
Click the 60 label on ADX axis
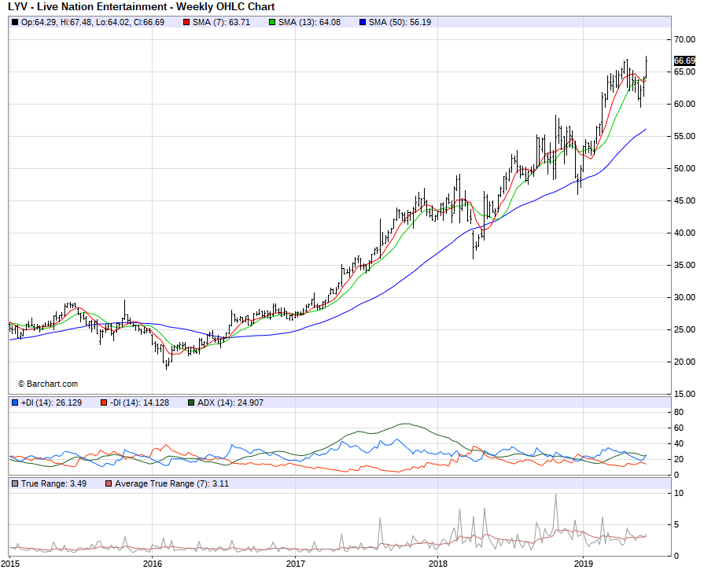(679, 428)
